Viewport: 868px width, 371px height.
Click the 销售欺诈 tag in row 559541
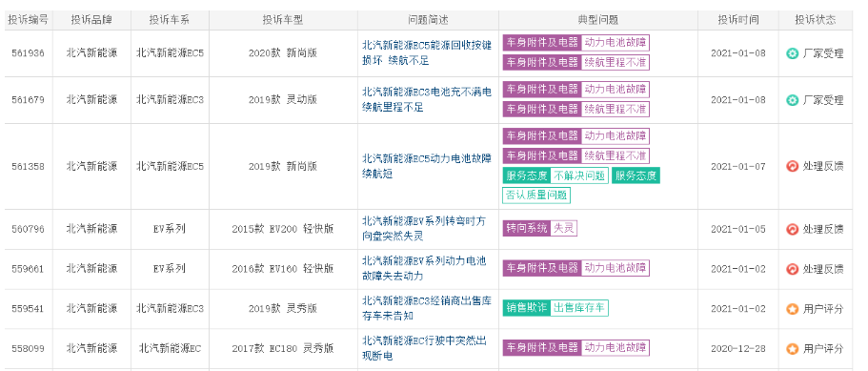(x=527, y=308)
